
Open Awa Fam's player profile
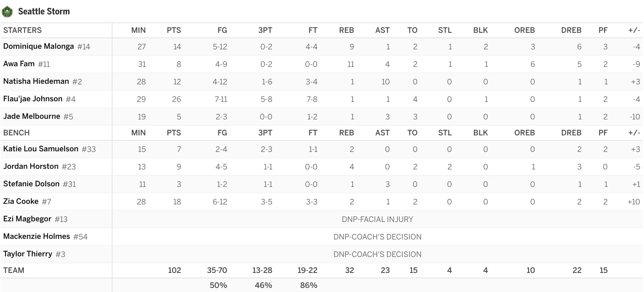tap(19, 64)
